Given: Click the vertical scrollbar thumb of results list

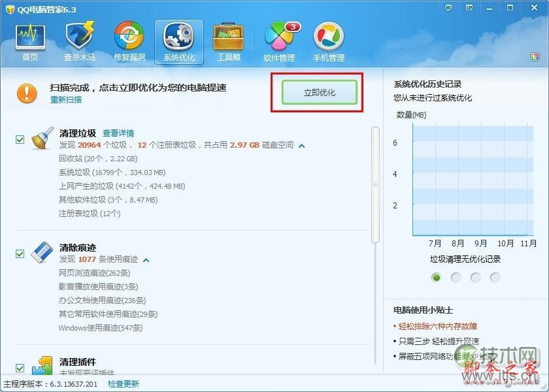Looking at the screenshot, I should 375,184.
